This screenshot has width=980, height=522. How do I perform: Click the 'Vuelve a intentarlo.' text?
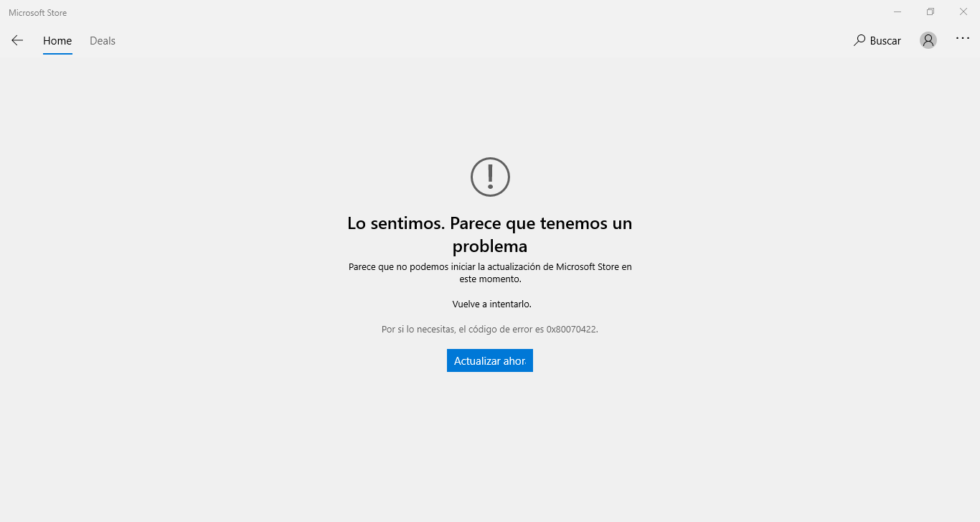pyautogui.click(x=492, y=304)
